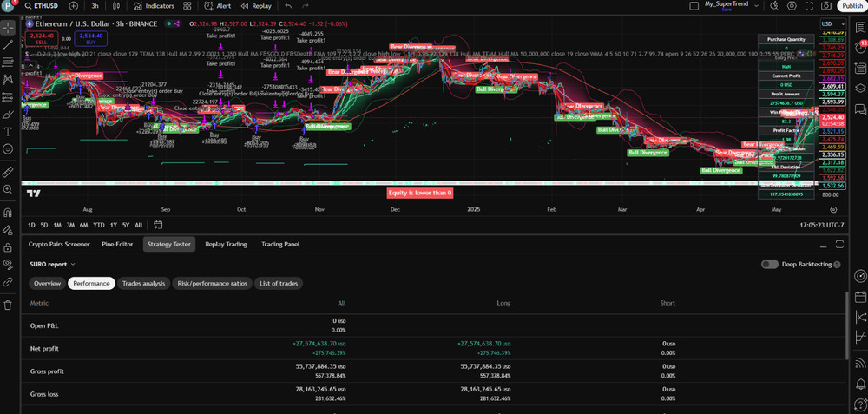Toggle magnet mode in left toolbar
This screenshot has height=414, width=868.
click(8, 212)
